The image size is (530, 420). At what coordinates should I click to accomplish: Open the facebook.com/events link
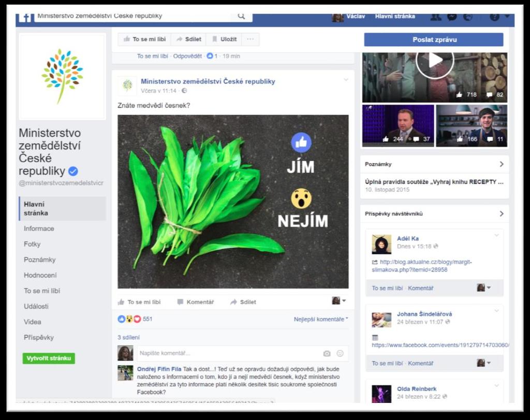(440, 345)
